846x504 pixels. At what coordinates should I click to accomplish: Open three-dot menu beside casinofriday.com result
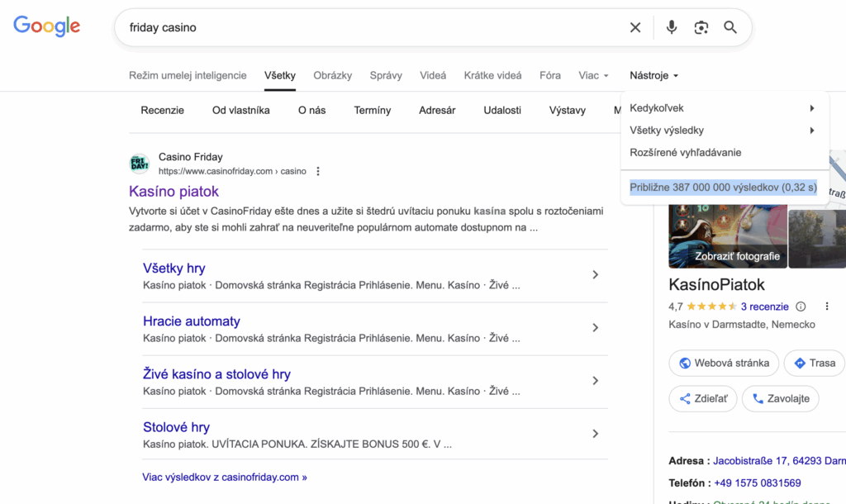[x=318, y=172]
